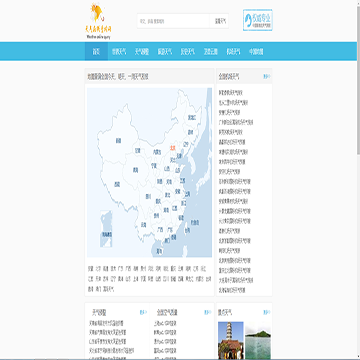Image resolution: width=360 pixels, height=360 pixels.
Task: Open the pagoda scenic spot photo
Action: pos(231,340)
